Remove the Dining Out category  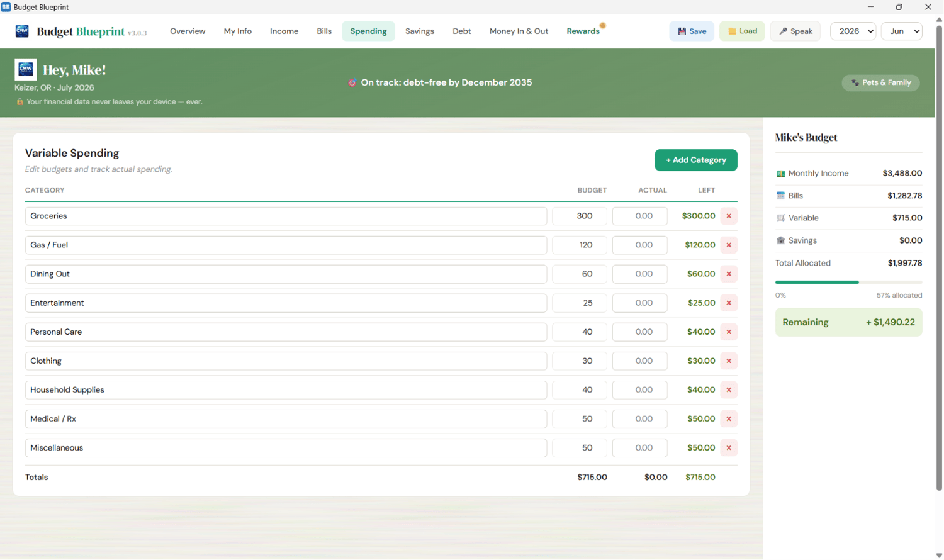(729, 274)
